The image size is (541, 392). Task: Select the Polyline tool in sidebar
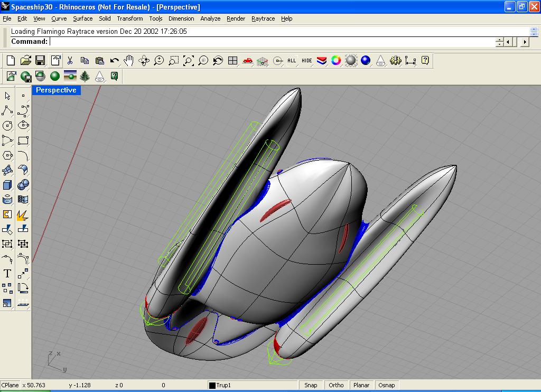point(7,110)
